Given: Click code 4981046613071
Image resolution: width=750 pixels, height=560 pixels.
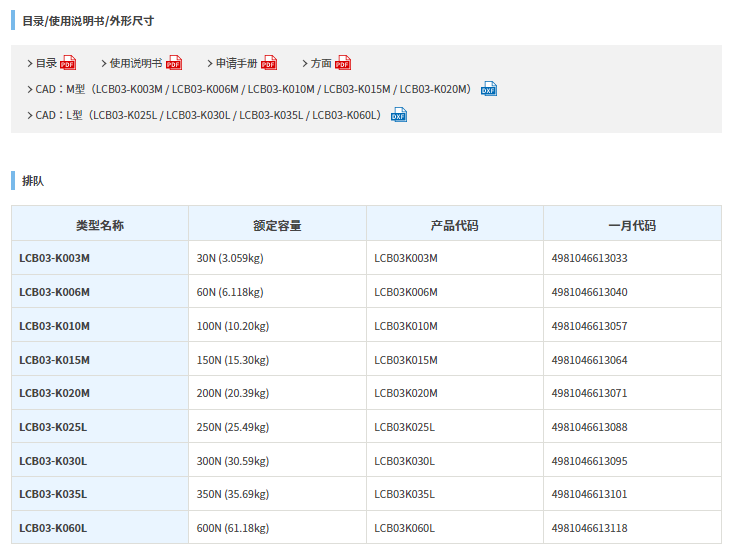Looking at the screenshot, I should [x=589, y=393].
